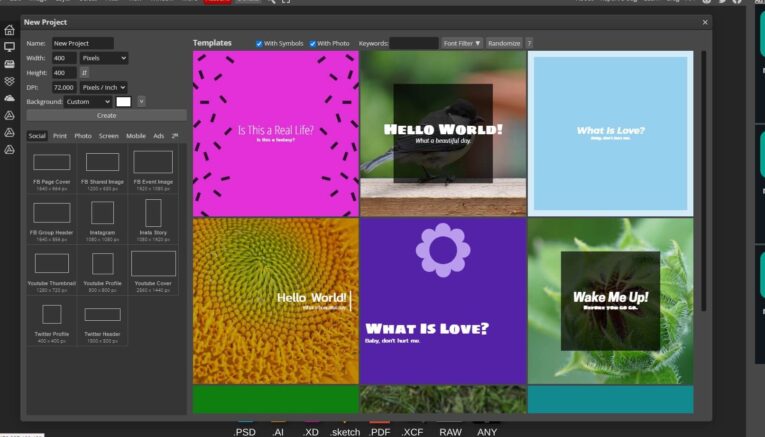Select the green 'Wake Me Up!' template
Viewport: 765px width, 437px height.
pos(610,301)
